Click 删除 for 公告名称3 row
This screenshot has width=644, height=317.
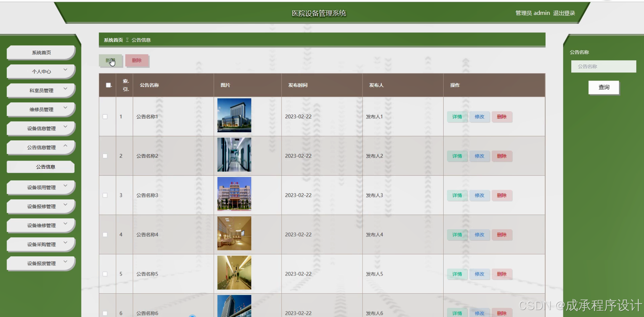point(502,195)
